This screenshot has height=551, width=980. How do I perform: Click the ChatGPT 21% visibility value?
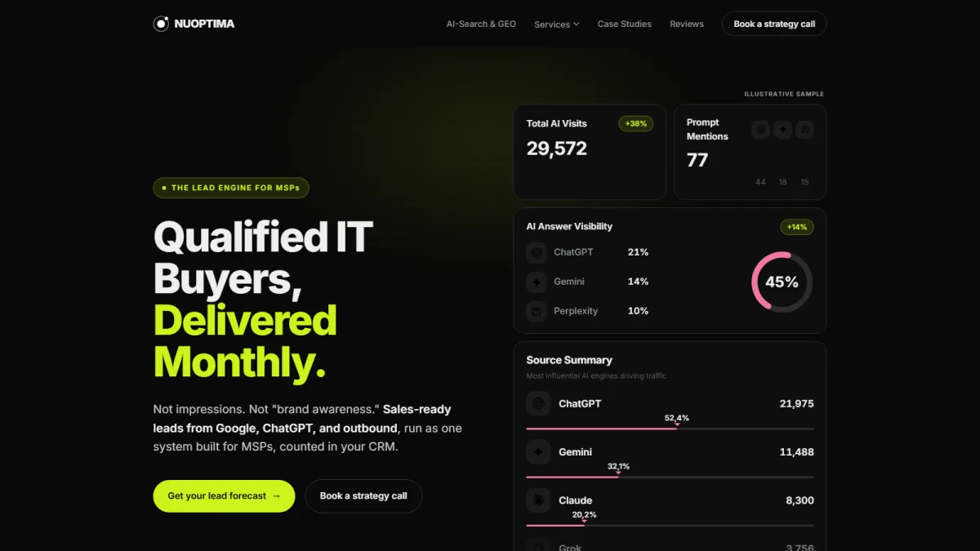(638, 252)
